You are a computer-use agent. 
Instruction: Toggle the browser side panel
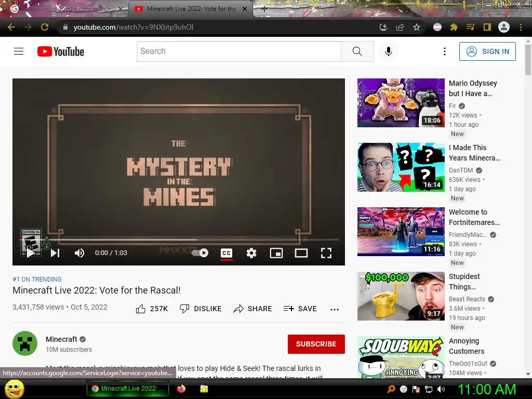[x=487, y=27]
